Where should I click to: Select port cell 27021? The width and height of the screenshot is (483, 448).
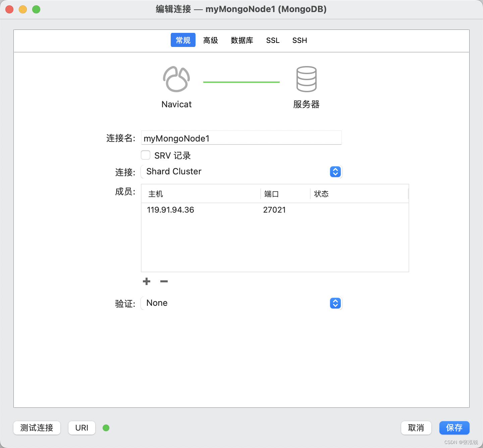coord(274,210)
